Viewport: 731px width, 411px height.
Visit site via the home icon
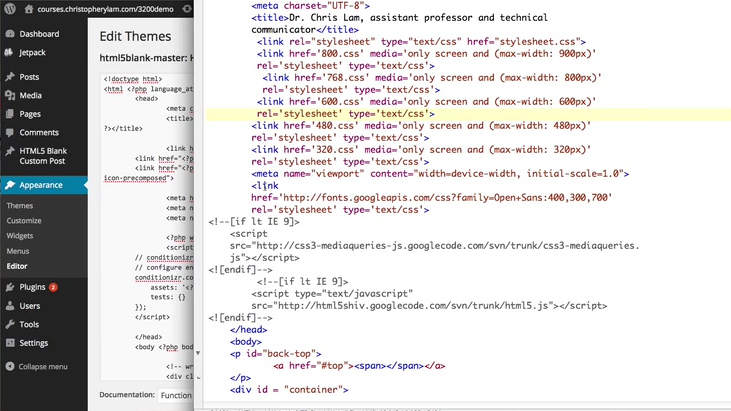point(29,9)
